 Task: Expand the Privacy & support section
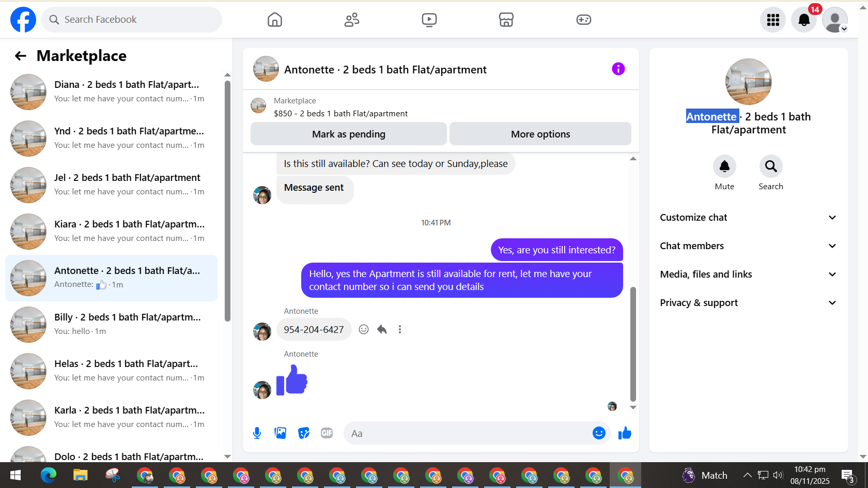(x=748, y=303)
